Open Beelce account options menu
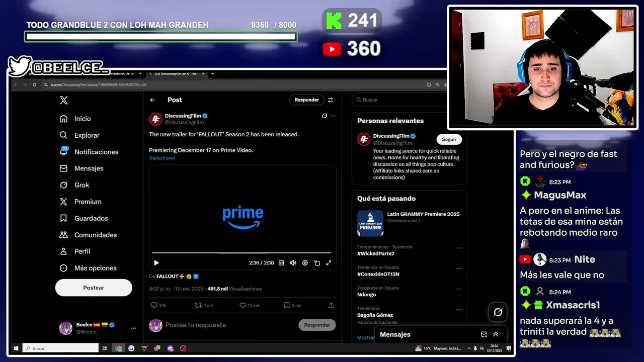The height and width of the screenshot is (362, 644). pos(133,328)
